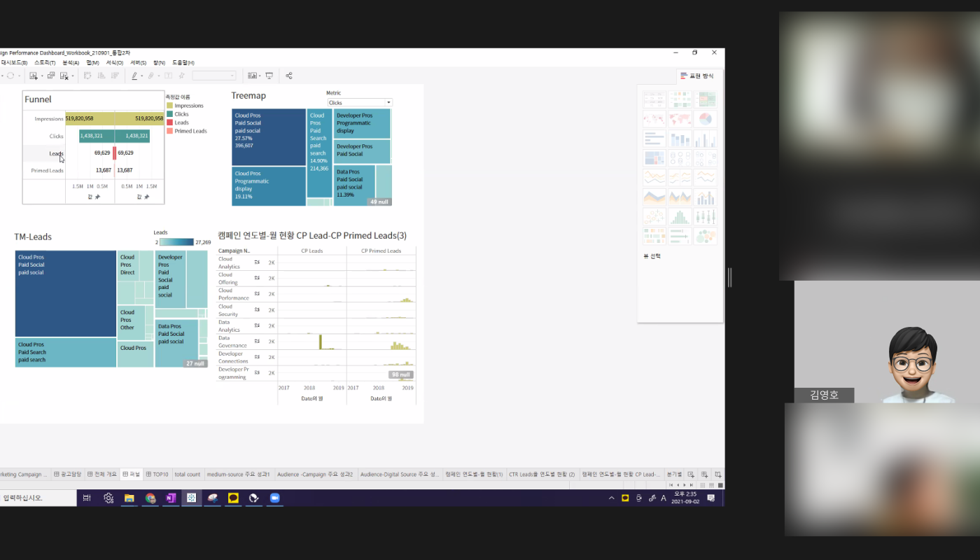Viewport: 980px width, 560px height.
Task: Click the duplicate sheet toolbar icon
Action: tap(51, 76)
